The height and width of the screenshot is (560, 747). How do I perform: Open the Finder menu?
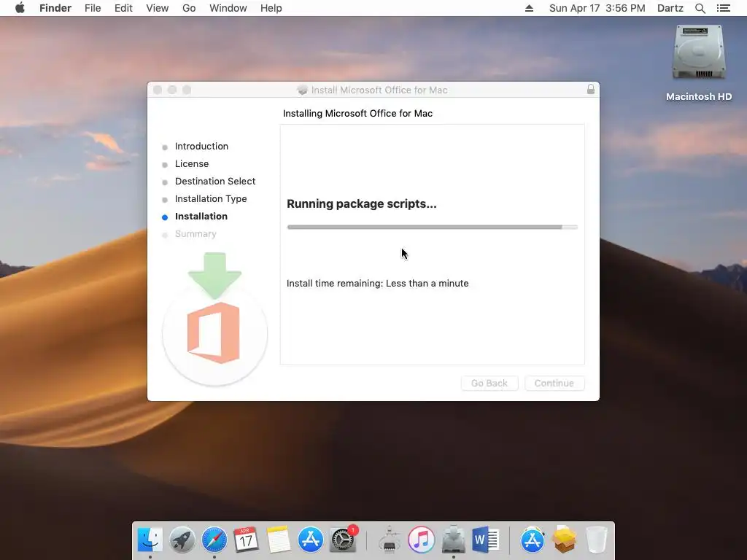[x=55, y=8]
